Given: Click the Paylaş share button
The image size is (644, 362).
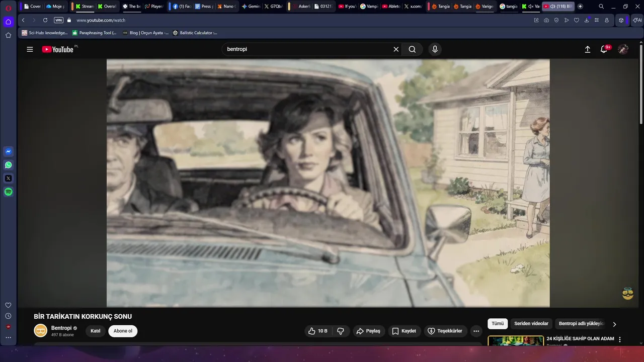Looking at the screenshot, I should (368, 331).
